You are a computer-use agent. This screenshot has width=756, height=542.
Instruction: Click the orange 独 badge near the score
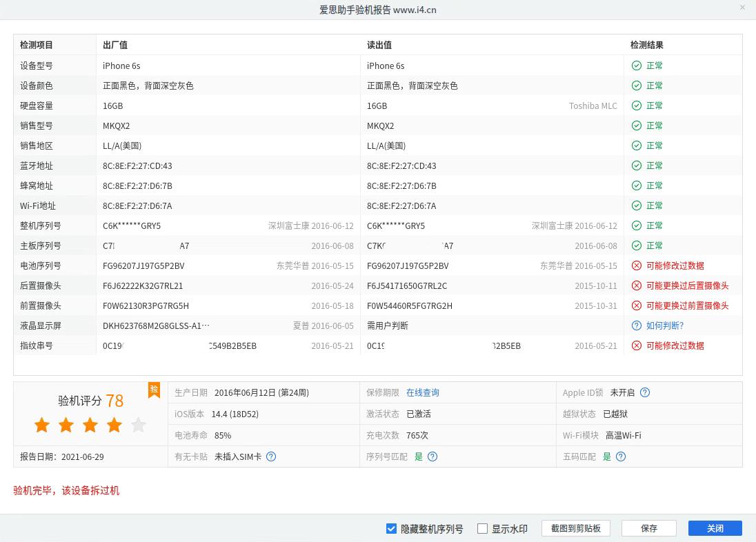[x=154, y=390]
